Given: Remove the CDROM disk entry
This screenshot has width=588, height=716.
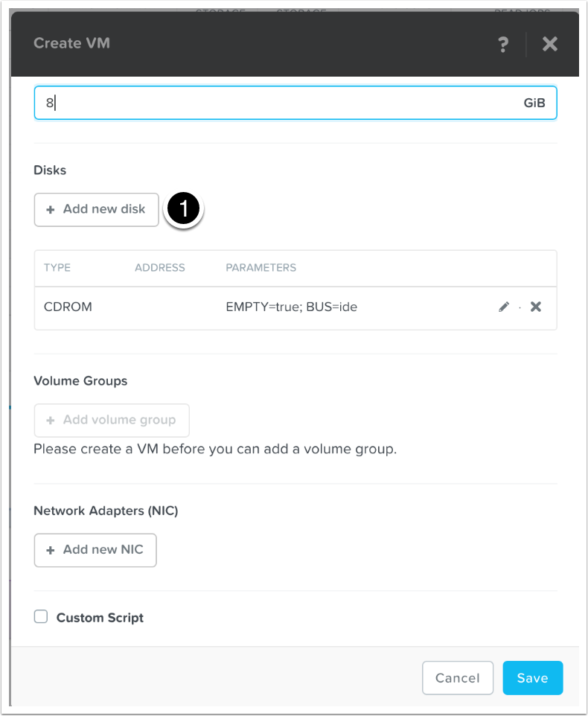Looking at the screenshot, I should 535,307.
